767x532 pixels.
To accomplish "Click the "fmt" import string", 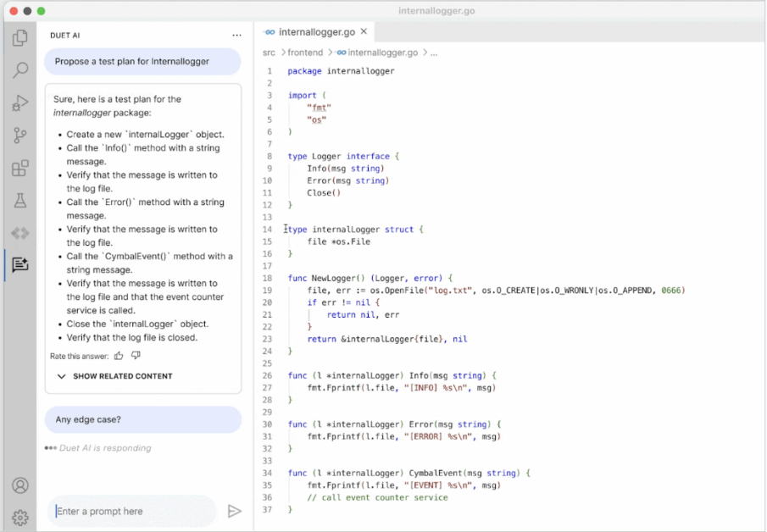I will tap(319, 108).
